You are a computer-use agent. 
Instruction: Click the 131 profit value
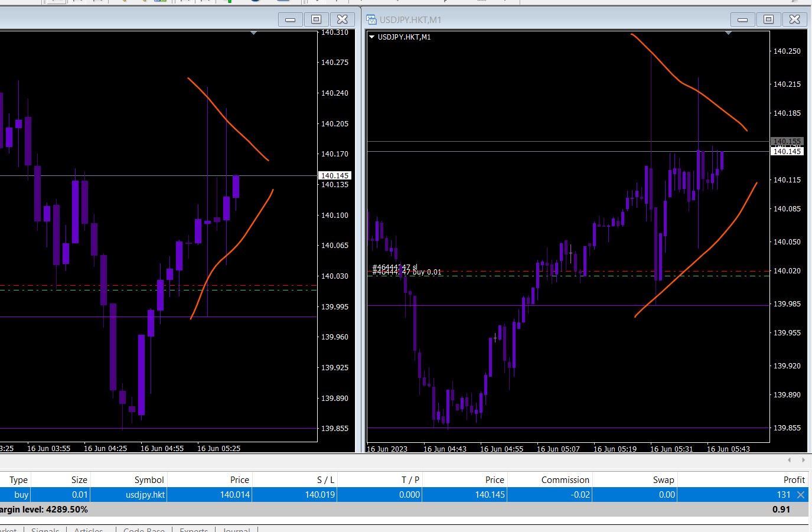(784, 495)
